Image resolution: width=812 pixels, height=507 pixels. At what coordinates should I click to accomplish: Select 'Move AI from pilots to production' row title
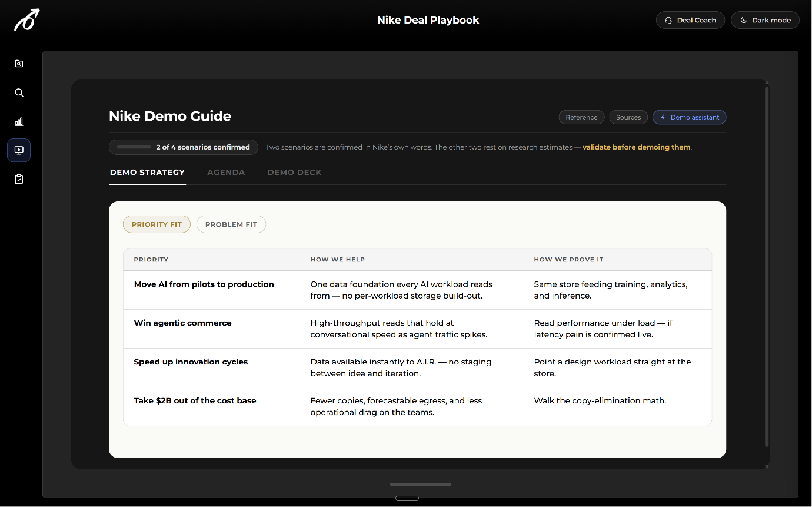[x=204, y=284]
